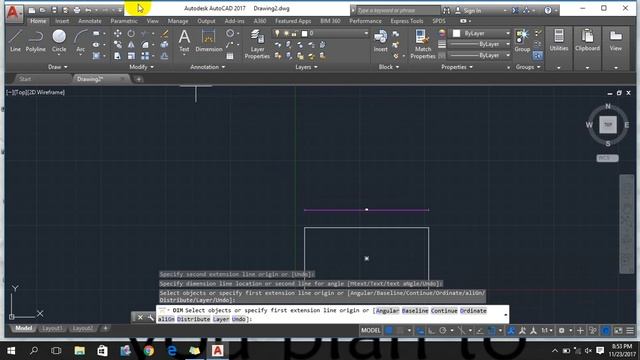640x360 pixels.
Task: Select the Polyline tool
Action: [x=36, y=41]
